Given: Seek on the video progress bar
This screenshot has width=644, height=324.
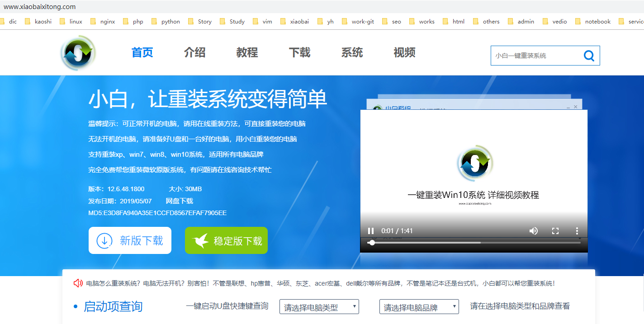Looking at the screenshot, I should click(452, 243).
